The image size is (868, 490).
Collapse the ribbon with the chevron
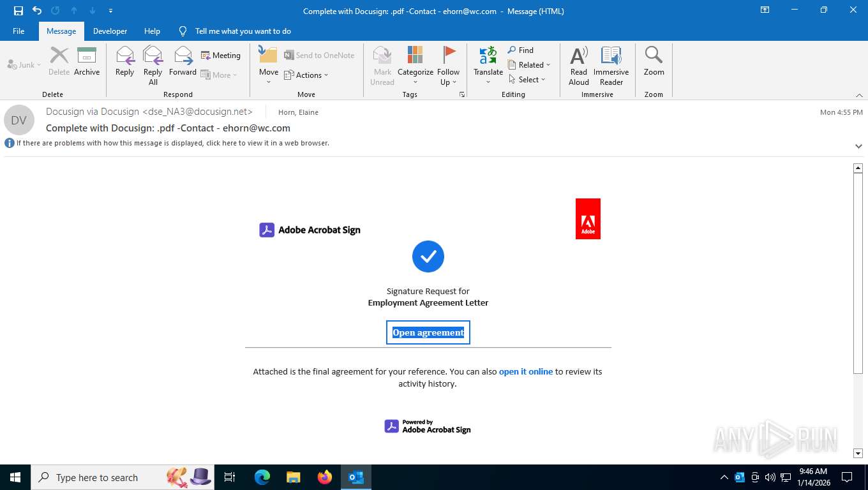859,95
